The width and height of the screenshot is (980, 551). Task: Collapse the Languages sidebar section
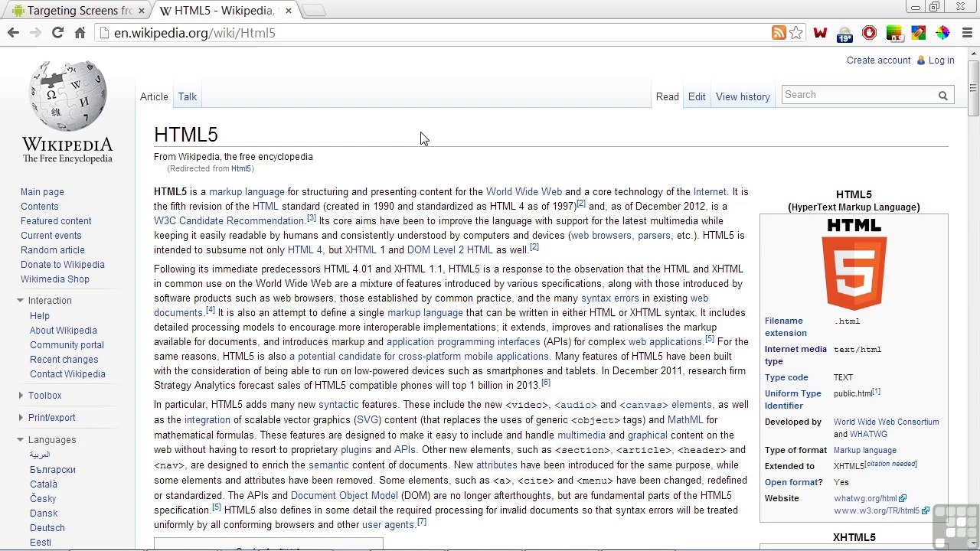[x=21, y=440]
